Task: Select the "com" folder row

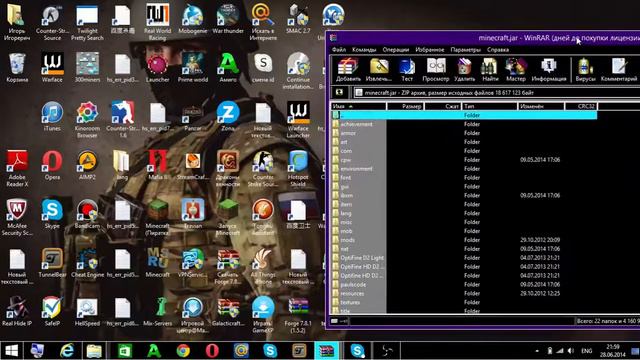Action: (x=464, y=151)
